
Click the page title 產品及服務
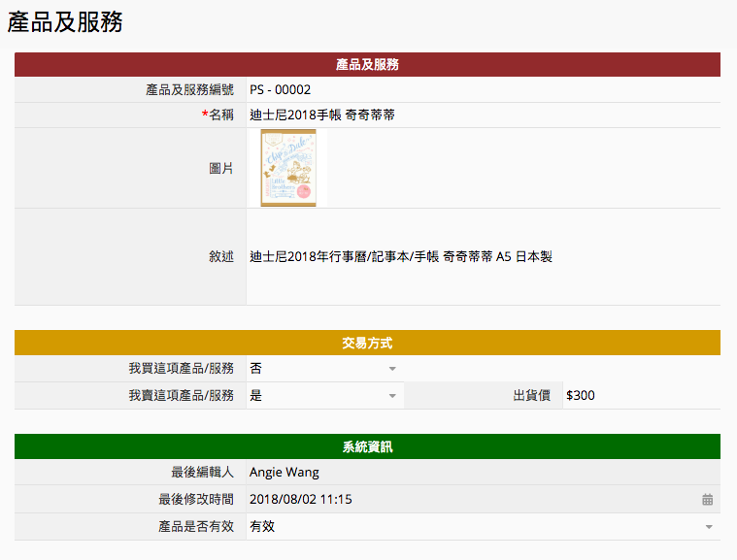tap(65, 23)
